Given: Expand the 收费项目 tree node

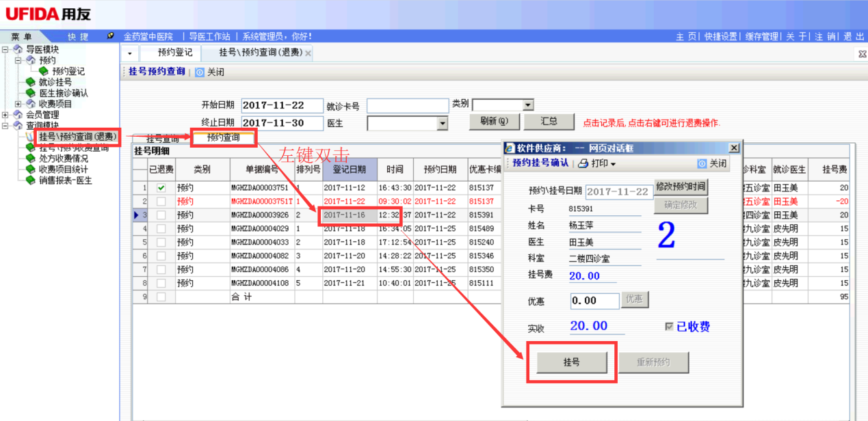Looking at the screenshot, I should [18, 104].
